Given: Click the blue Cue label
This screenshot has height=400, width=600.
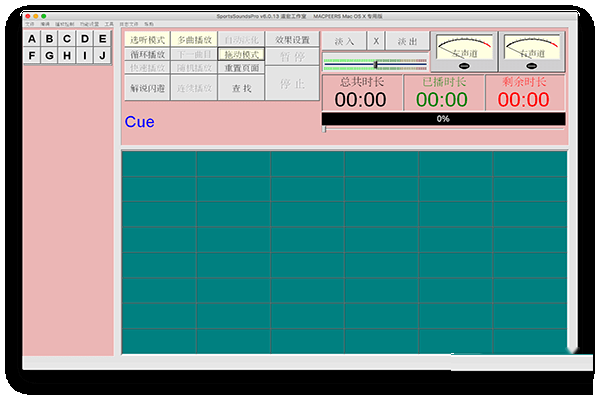Looking at the screenshot, I should [140, 122].
